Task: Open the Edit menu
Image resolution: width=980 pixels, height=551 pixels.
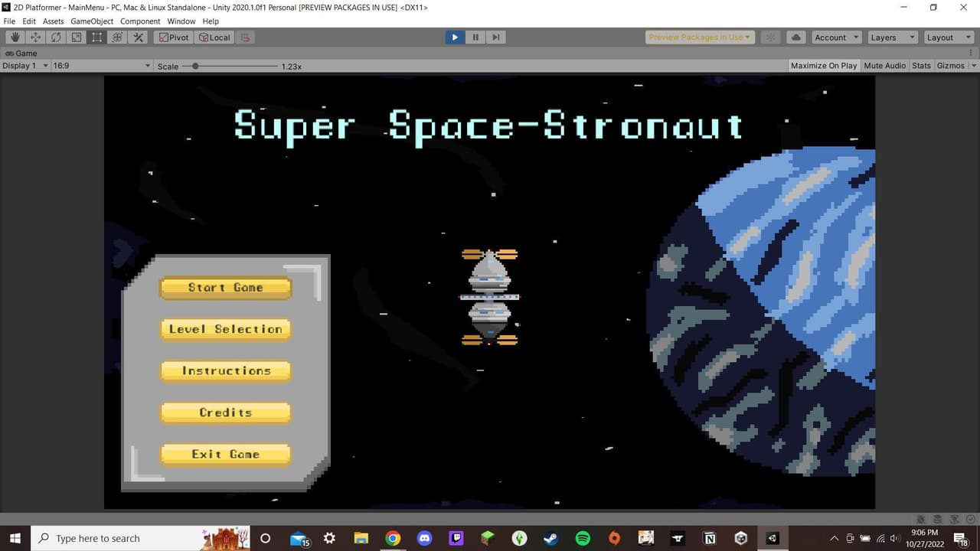Action: point(29,21)
